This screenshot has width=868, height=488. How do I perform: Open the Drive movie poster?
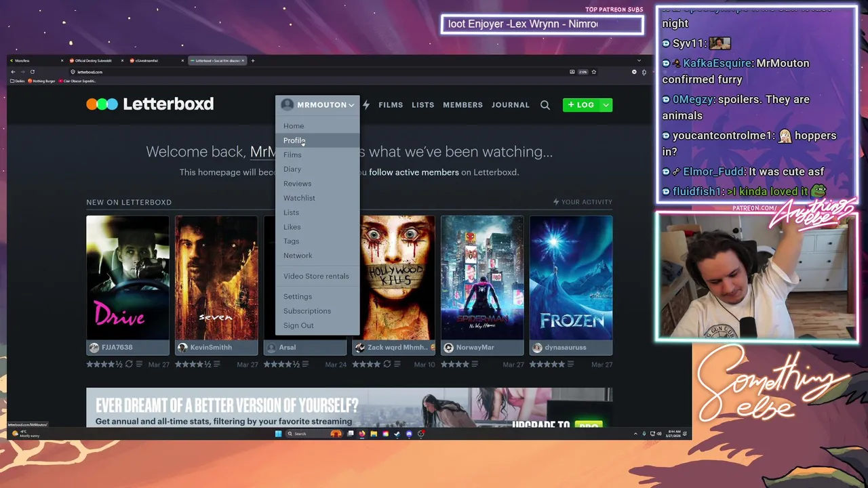point(127,278)
